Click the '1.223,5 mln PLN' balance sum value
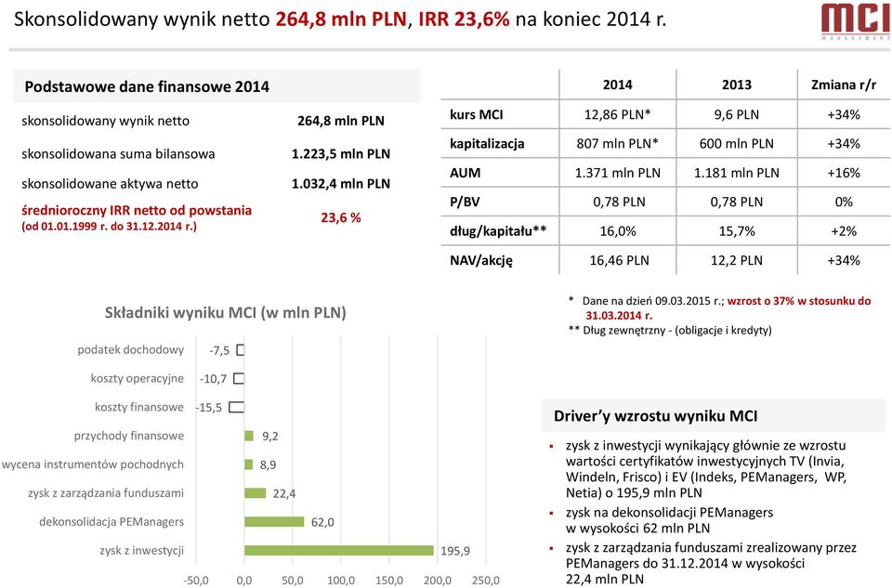 [341, 153]
